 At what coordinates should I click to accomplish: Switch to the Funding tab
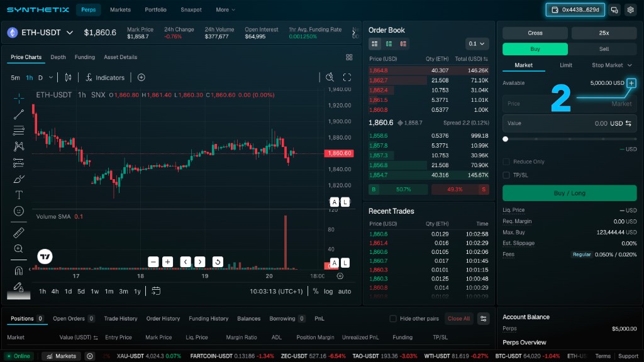pos(85,57)
